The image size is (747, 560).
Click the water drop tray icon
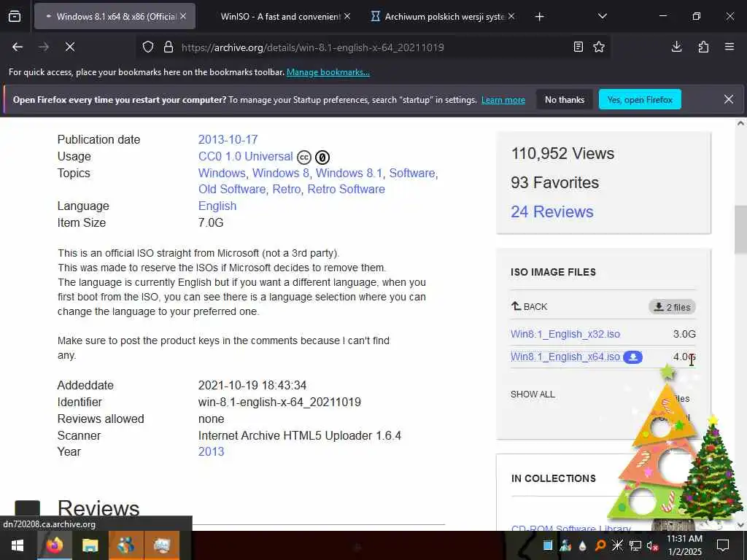point(583,545)
